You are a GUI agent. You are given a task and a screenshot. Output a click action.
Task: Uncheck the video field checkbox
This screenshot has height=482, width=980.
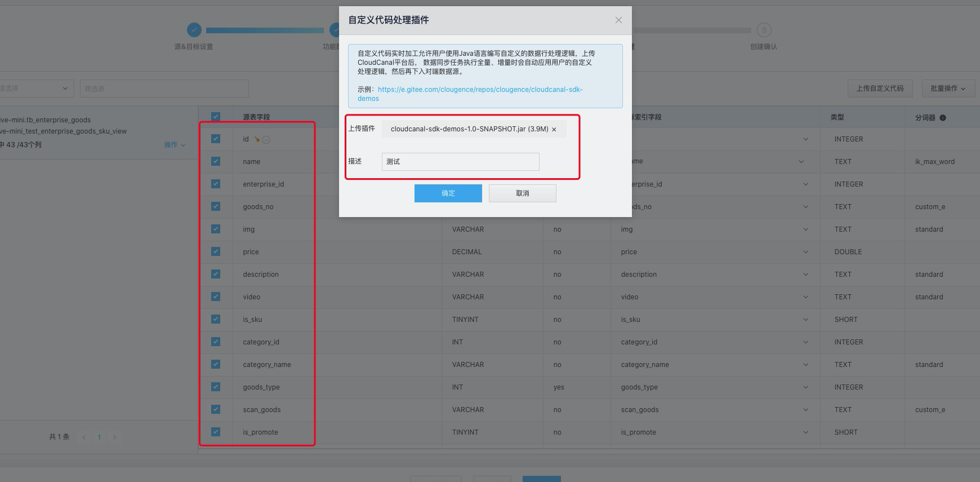coord(216,297)
